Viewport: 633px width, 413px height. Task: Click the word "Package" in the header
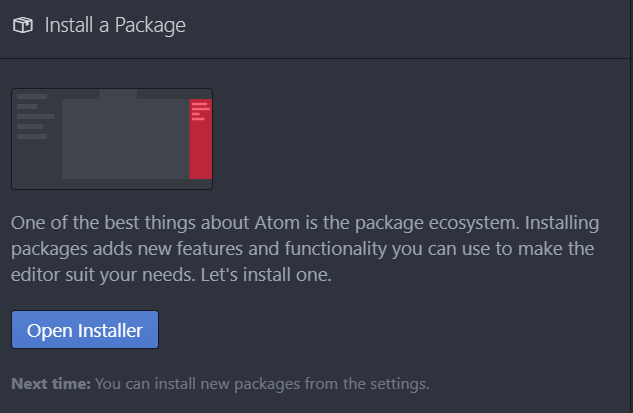[150, 25]
